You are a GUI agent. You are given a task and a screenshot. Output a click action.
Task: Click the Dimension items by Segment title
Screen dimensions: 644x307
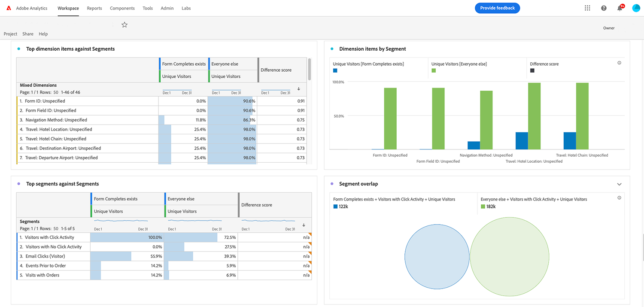373,49
